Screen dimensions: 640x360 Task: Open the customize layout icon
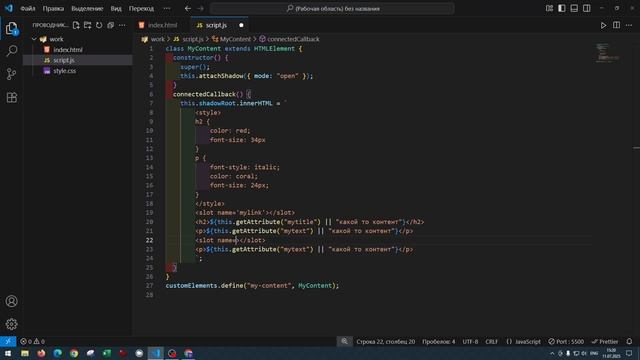549,8
